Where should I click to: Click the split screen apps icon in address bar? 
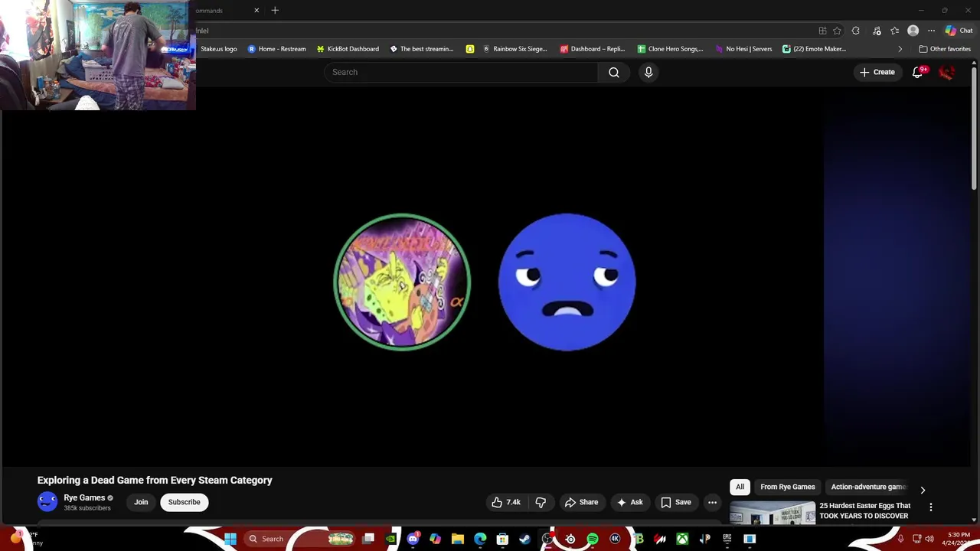tap(822, 31)
